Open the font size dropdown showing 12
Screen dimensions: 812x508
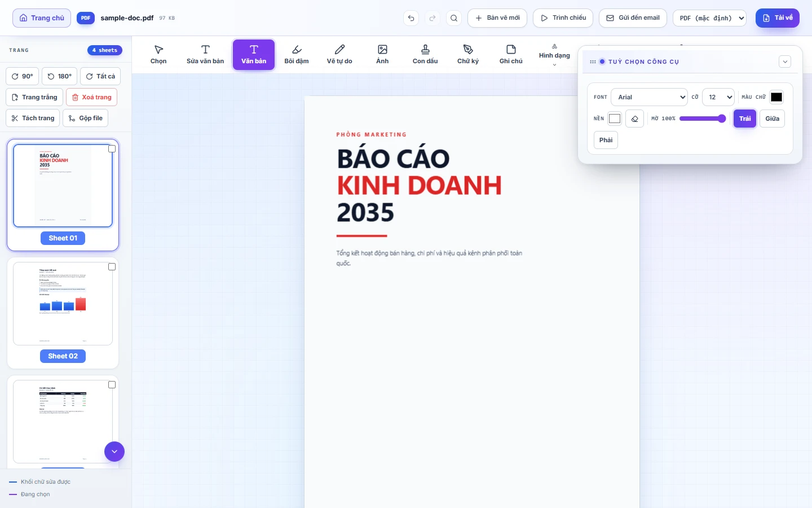[718, 97]
